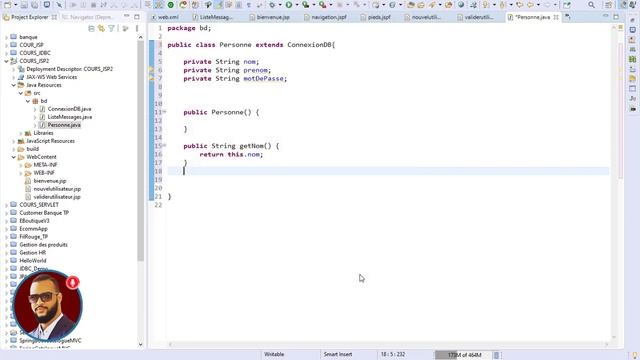640x360 pixels.
Task: Switch to the pieds.jspf editor tab
Action: (x=376, y=17)
